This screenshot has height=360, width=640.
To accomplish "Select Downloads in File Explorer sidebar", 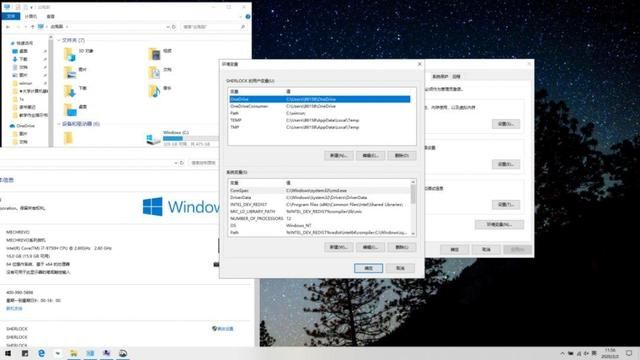I will [20, 59].
